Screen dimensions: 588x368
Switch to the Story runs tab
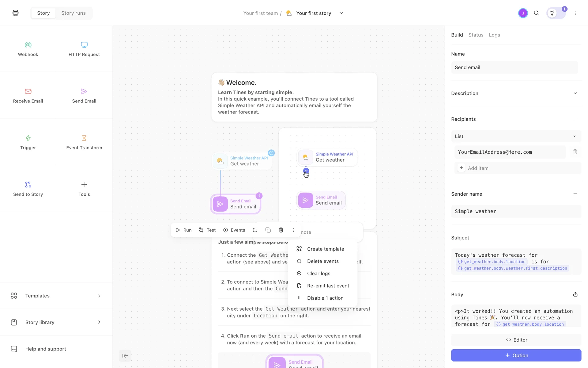click(x=73, y=13)
